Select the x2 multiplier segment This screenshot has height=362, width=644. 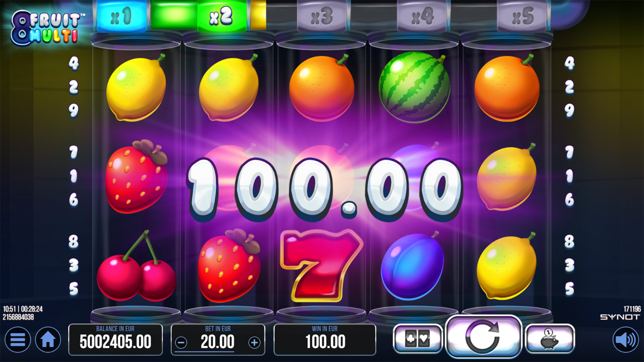point(221,16)
